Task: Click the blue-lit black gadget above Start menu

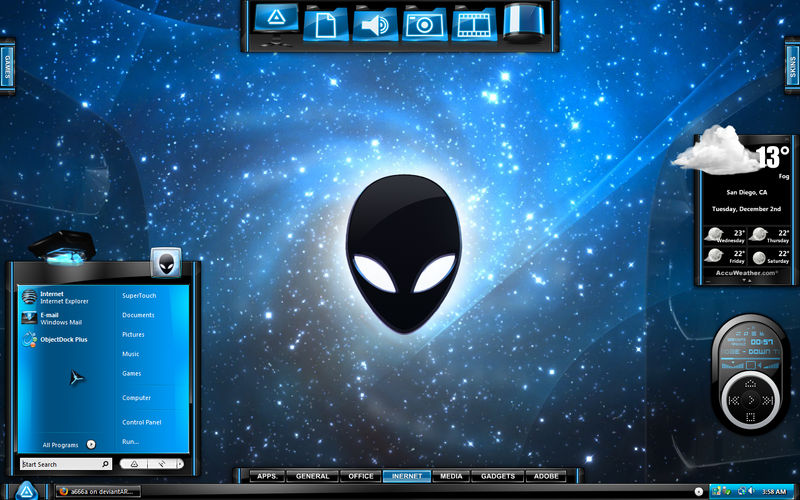Action: (62, 247)
